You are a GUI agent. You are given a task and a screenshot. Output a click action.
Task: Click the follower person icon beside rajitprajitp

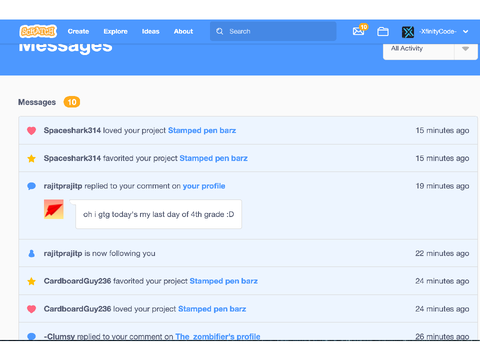coord(31,253)
